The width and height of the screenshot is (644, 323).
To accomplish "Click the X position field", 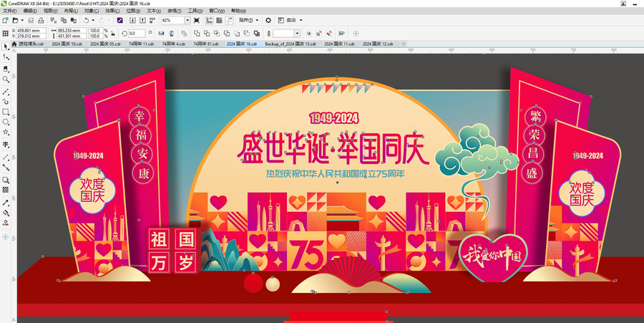I will tap(31, 30).
